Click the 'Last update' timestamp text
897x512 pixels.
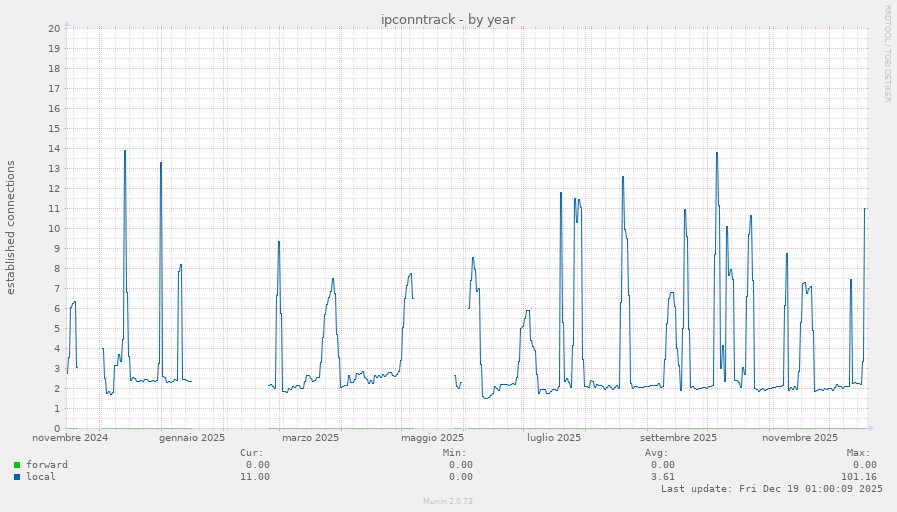point(771,489)
